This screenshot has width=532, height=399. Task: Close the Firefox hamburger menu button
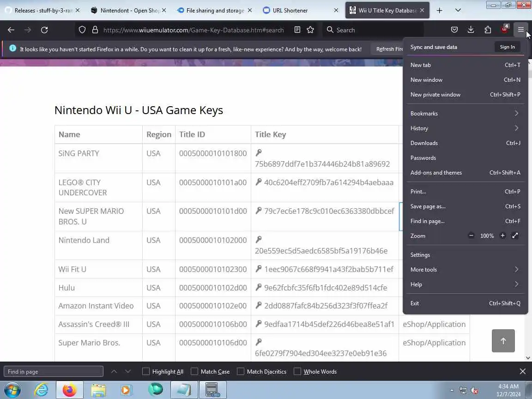tap(520, 30)
